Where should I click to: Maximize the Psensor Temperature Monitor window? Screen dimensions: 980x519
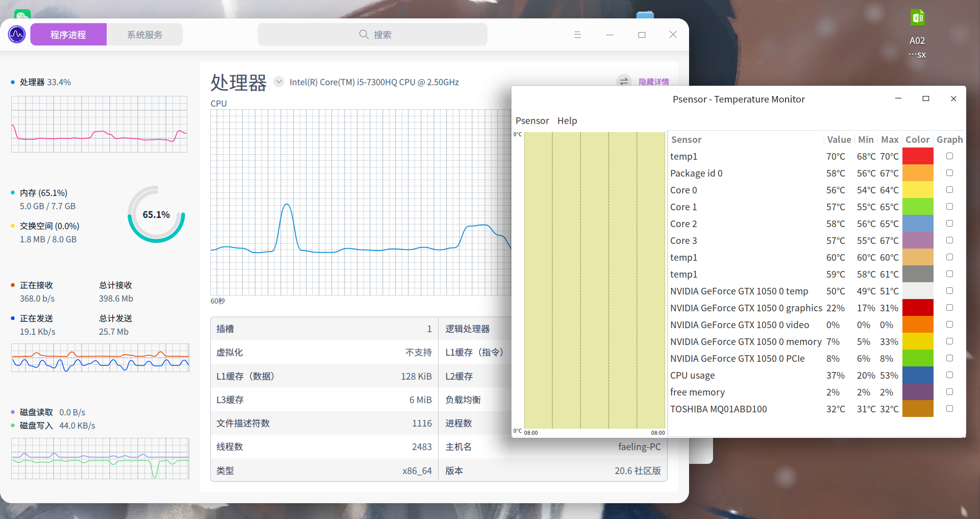(x=925, y=98)
